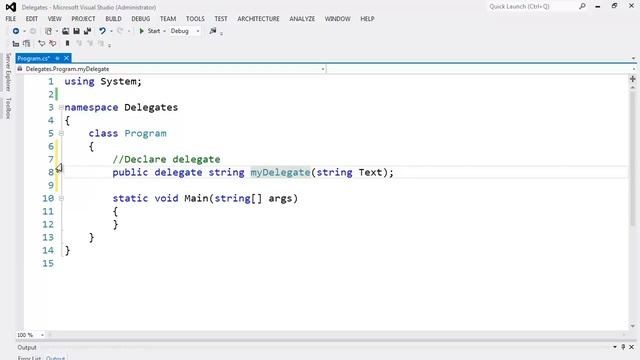
Task: Open the DEBUG menu
Action: click(x=140, y=19)
